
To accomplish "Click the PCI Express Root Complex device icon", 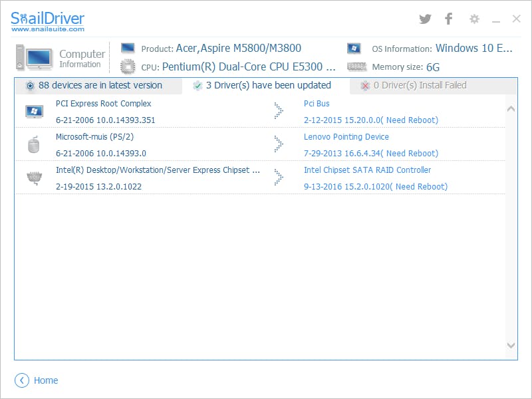I will click(x=35, y=112).
